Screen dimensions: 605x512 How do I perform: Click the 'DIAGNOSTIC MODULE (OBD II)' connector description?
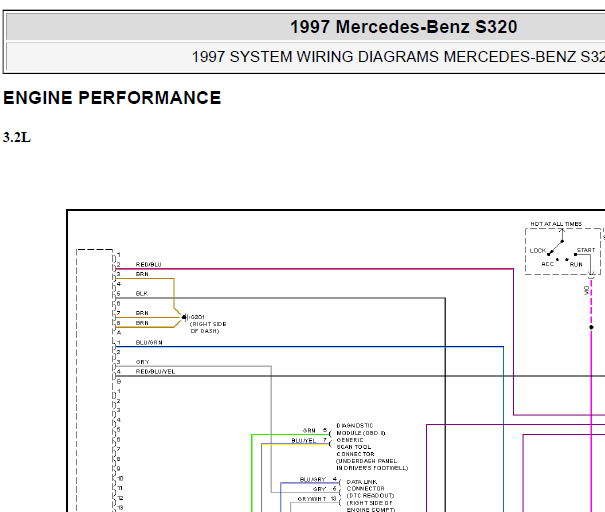coord(361,429)
